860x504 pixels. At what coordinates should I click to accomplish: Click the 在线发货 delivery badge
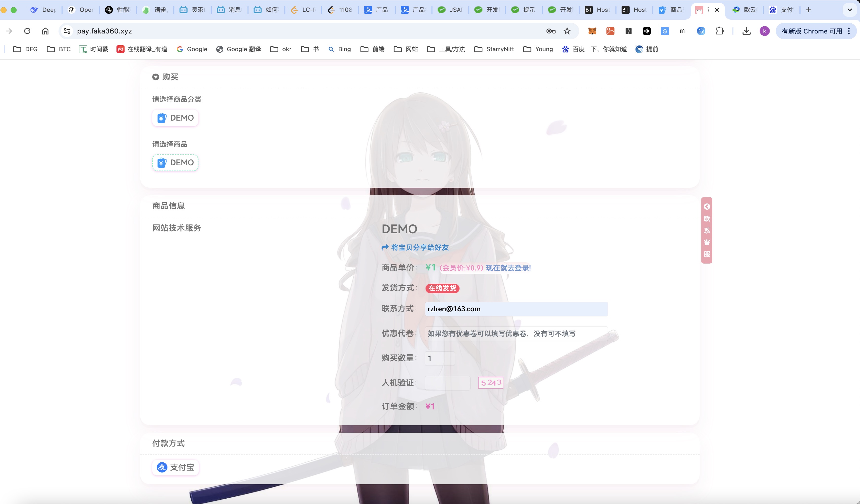442,288
